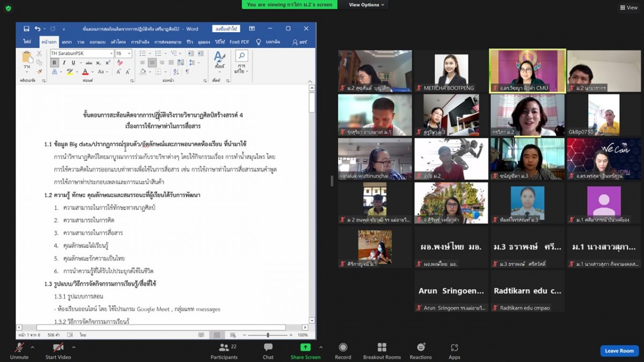Unmute the microphone in Zoom
The height and width of the screenshot is (362, 644).
(19, 351)
